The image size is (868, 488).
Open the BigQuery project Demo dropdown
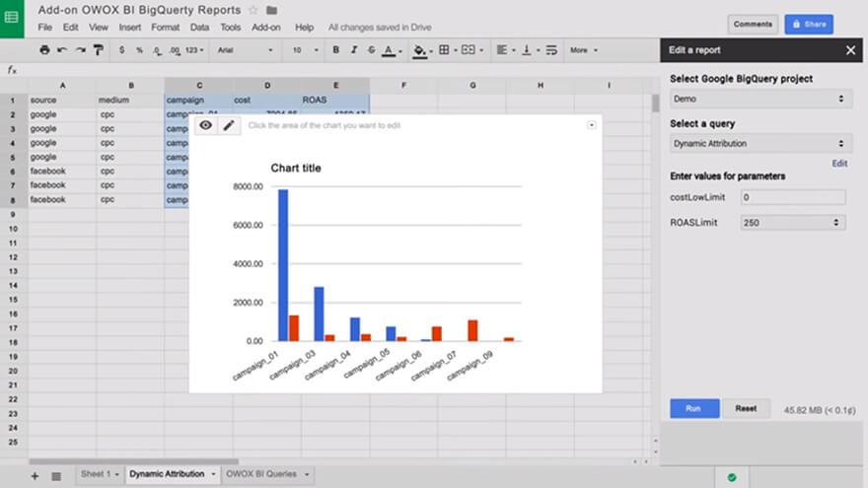[x=760, y=99]
